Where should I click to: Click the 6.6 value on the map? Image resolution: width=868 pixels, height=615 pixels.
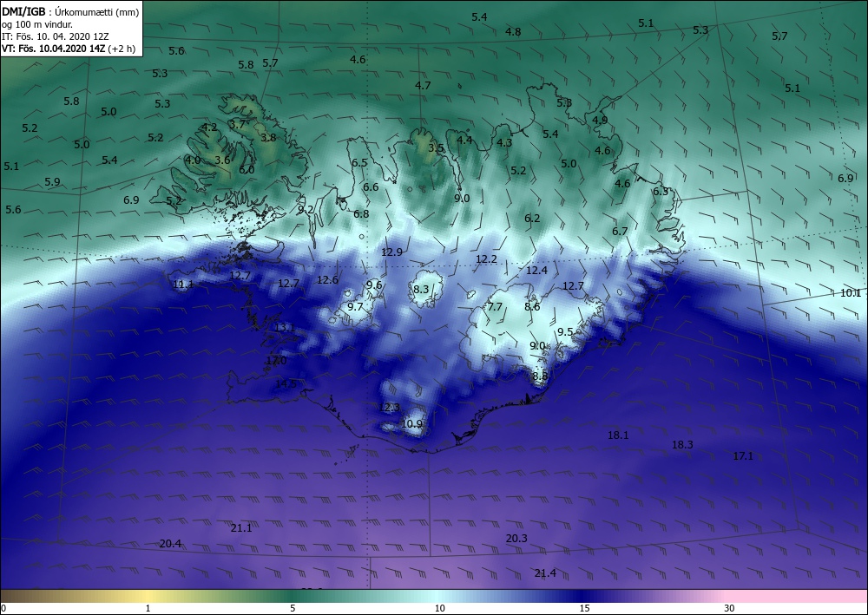371,187
